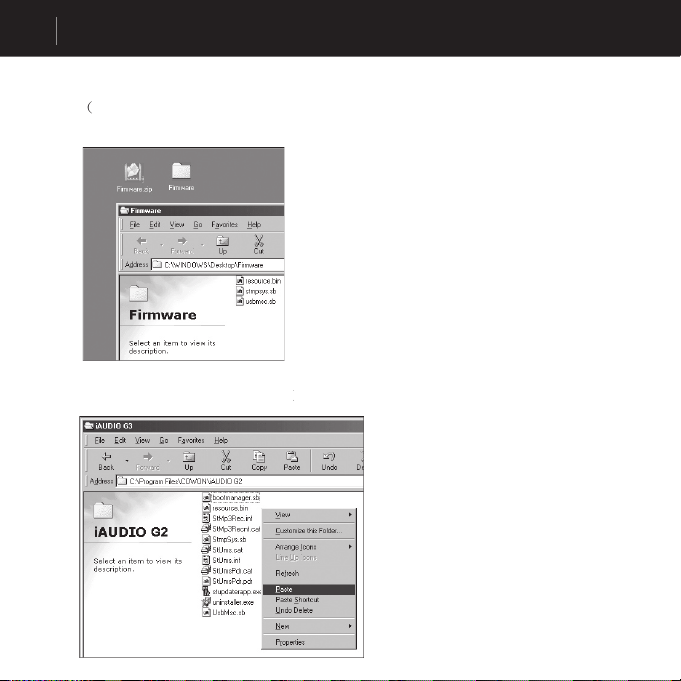This screenshot has width=681, height=681.
Task: Select StUmsPdr.cat file
Action: click(x=227, y=571)
